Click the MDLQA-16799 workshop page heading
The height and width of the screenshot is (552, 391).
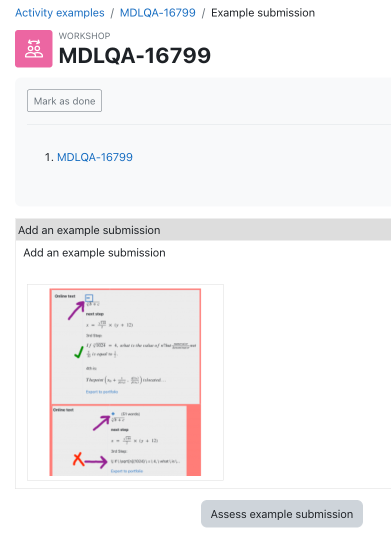click(135, 55)
